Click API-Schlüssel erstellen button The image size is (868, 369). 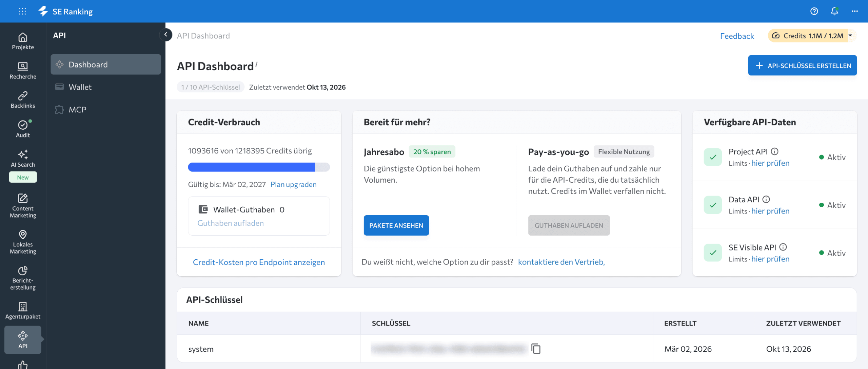[x=802, y=65]
